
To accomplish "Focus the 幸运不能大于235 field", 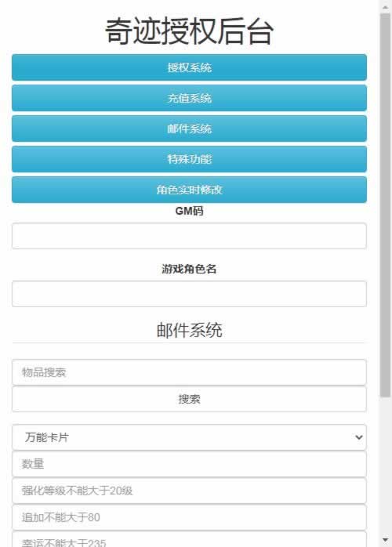I will pos(189,539).
